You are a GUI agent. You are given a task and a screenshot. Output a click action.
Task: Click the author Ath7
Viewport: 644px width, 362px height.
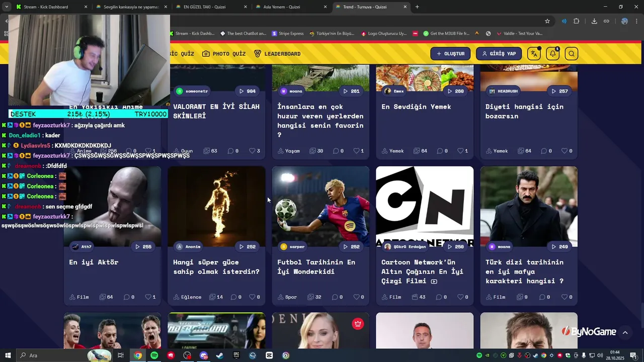click(x=86, y=247)
